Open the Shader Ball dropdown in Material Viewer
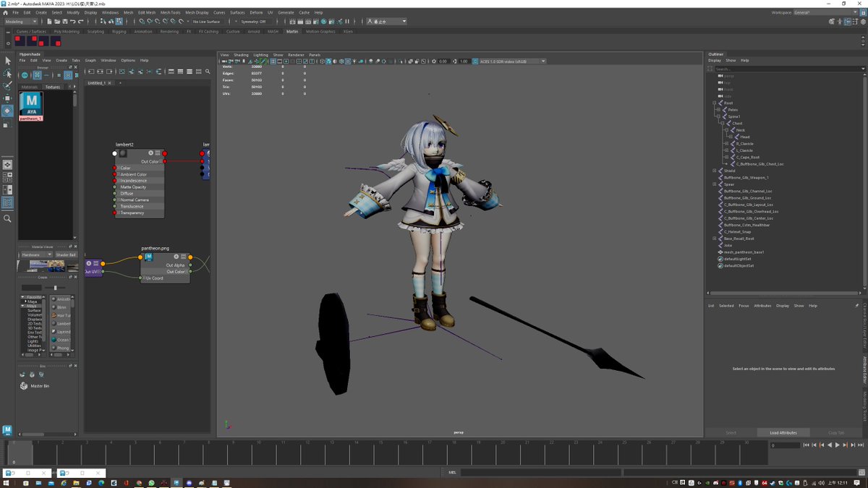 65,254
